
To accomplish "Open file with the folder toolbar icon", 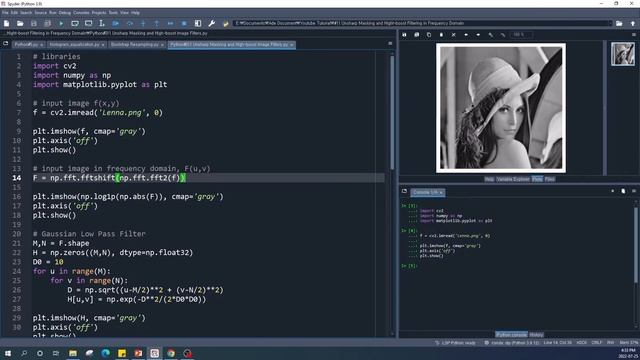I will pos(20,24).
